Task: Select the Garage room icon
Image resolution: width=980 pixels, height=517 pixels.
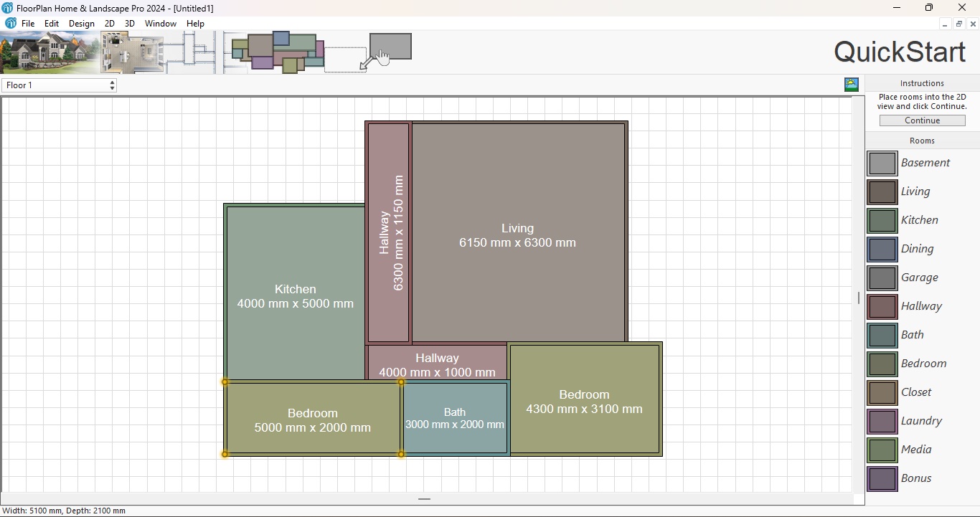Action: [x=881, y=278]
